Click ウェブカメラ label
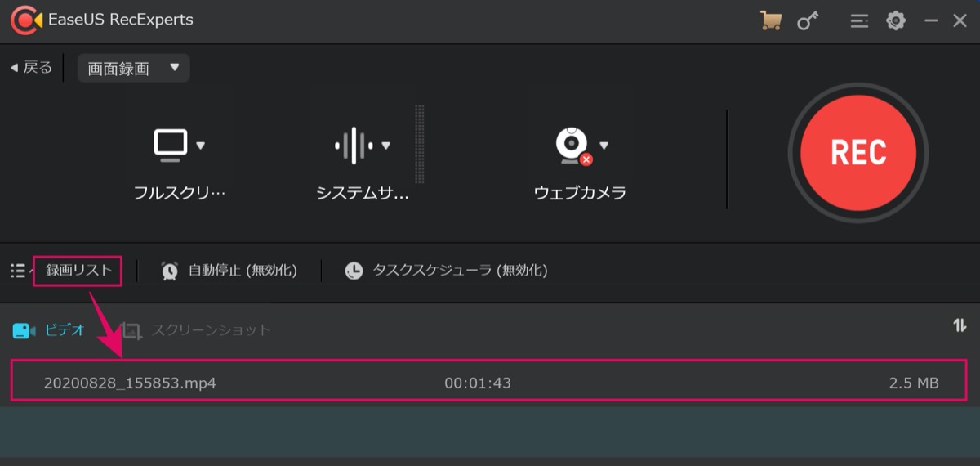The image size is (980, 466). click(580, 193)
